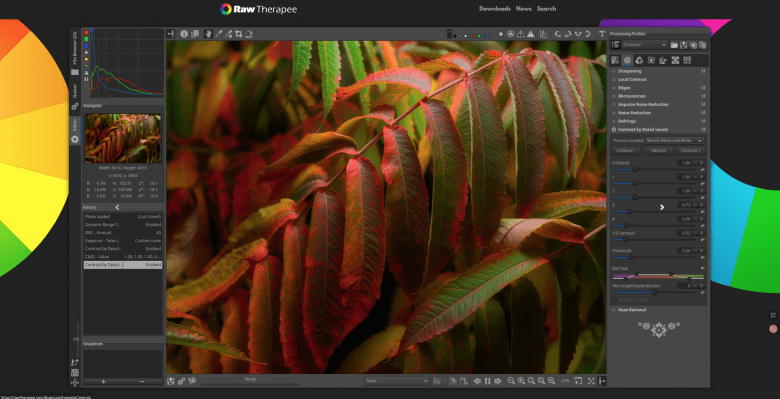Image resolution: width=780 pixels, height=399 pixels.
Task: Zoom out of the preview
Action: (511, 381)
